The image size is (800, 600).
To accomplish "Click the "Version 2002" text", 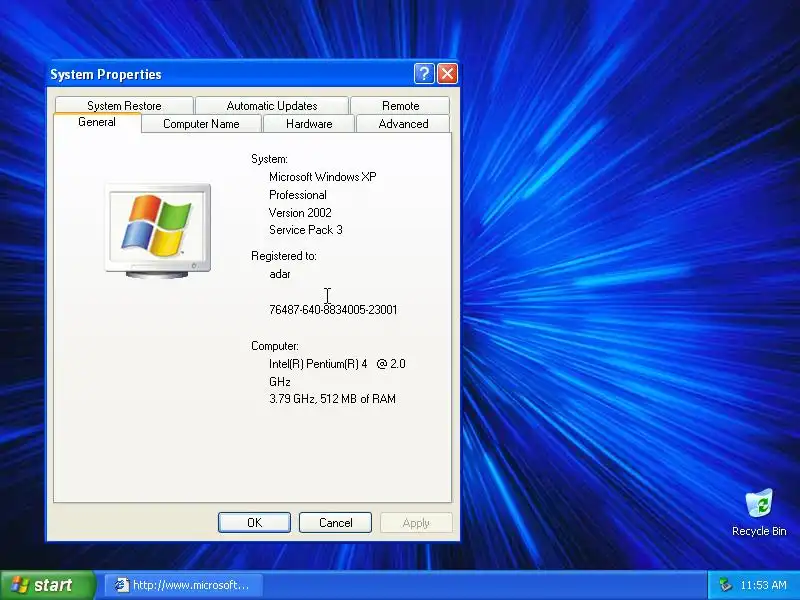I will click(x=300, y=213).
